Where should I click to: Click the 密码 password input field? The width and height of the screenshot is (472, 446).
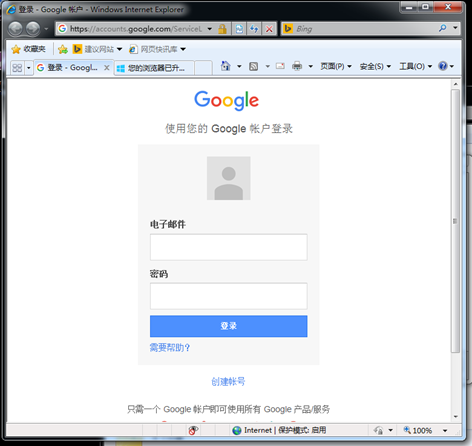coord(229,296)
